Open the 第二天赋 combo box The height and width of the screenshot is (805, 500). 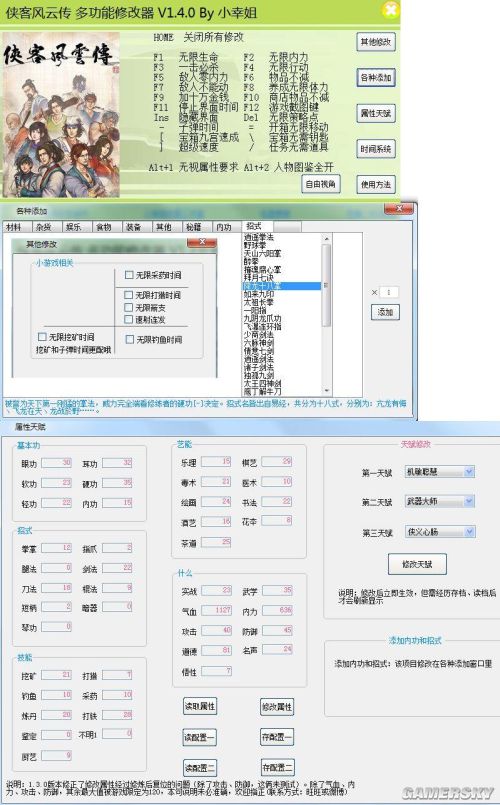coord(469,501)
